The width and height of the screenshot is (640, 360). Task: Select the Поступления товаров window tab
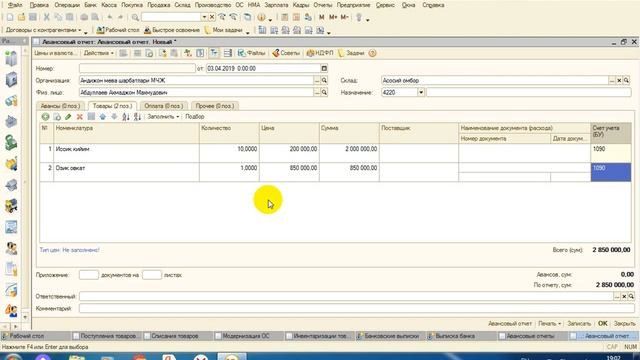(x=107, y=336)
